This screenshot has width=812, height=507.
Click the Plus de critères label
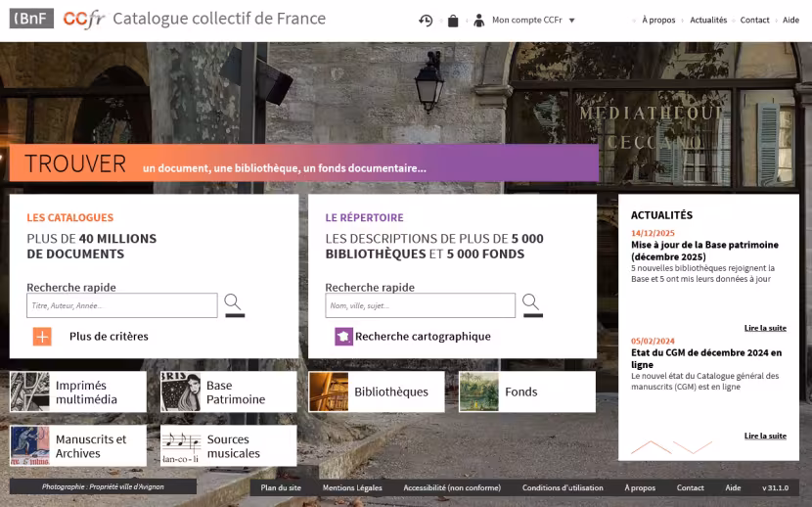click(109, 337)
